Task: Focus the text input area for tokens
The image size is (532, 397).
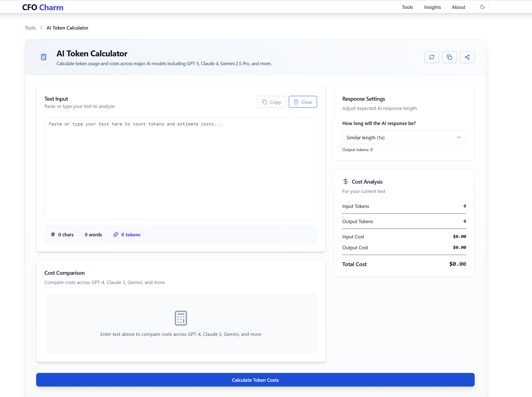Action: click(181, 168)
